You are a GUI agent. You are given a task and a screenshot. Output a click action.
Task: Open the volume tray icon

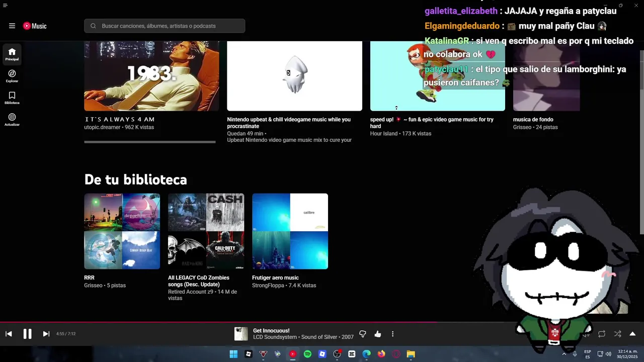pos(609,354)
